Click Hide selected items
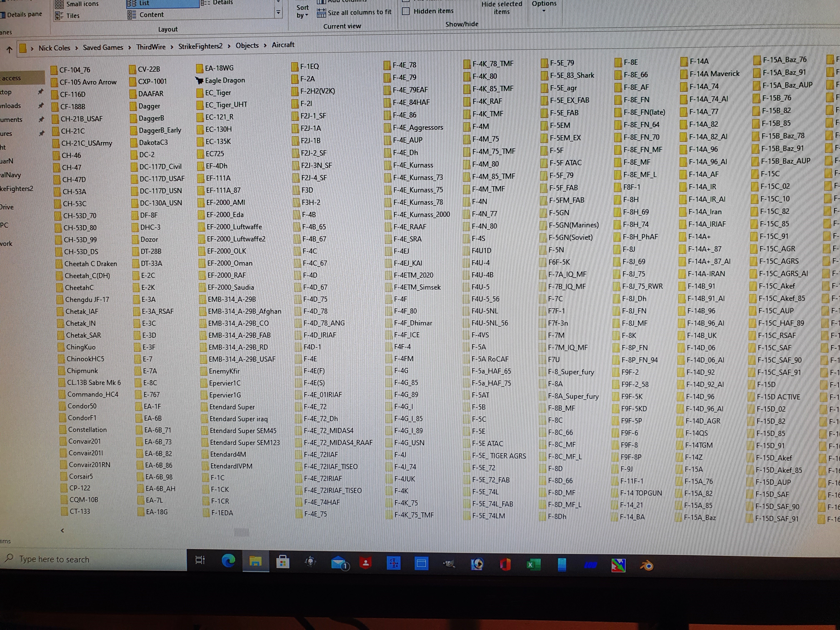 [501, 8]
